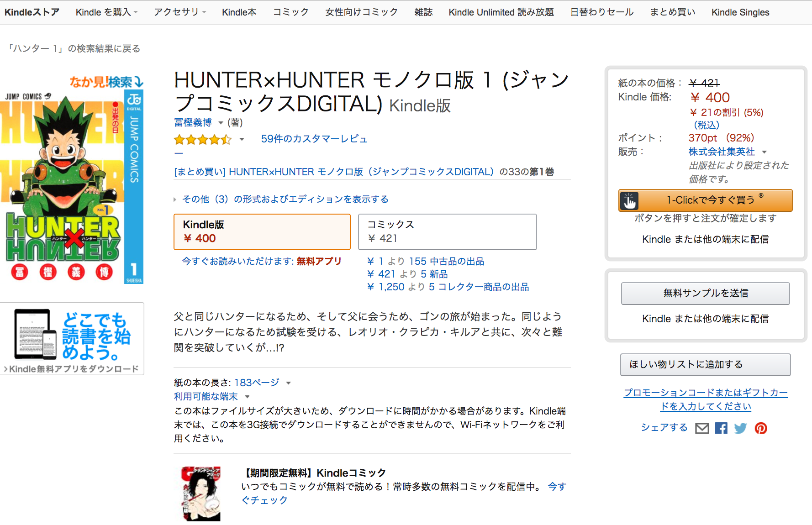Open the 無料アプリ reading link
812x525 pixels.
tap(319, 261)
